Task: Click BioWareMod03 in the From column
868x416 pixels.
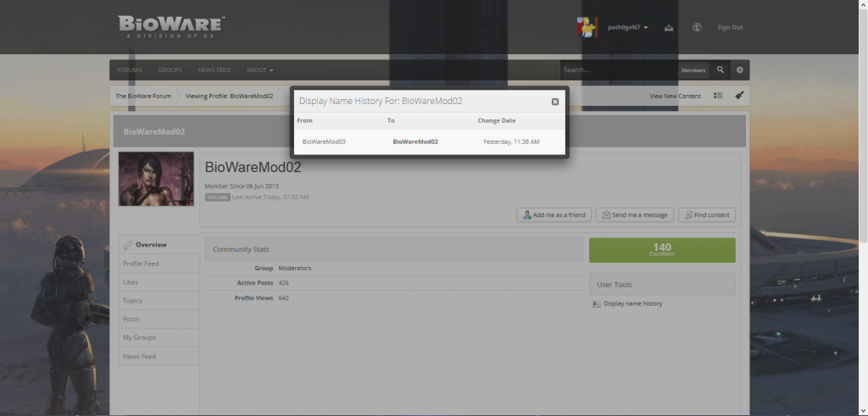Action: tap(324, 142)
